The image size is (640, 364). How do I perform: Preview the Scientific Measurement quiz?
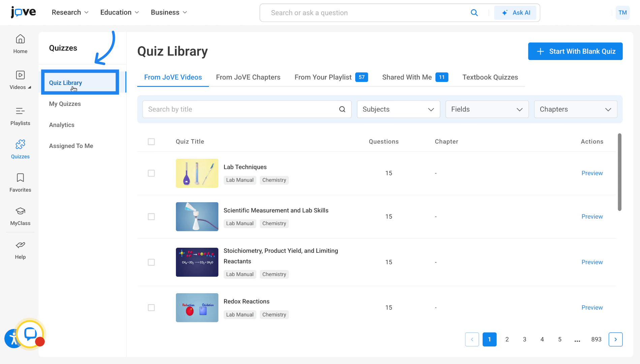click(592, 216)
